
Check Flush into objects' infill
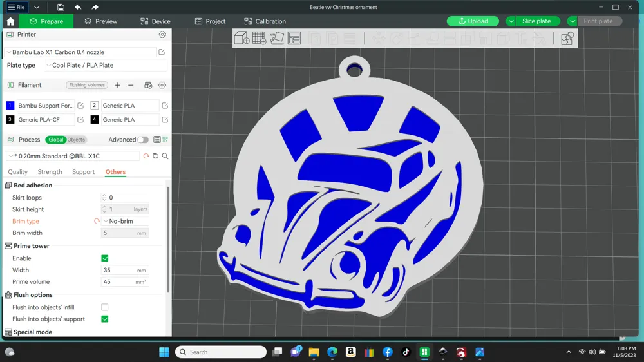pos(105,307)
